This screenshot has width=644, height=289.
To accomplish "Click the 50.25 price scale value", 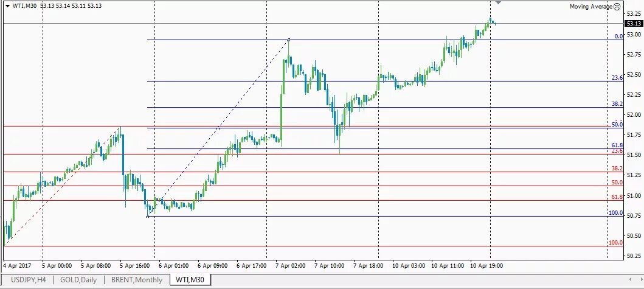I will (x=634, y=256).
